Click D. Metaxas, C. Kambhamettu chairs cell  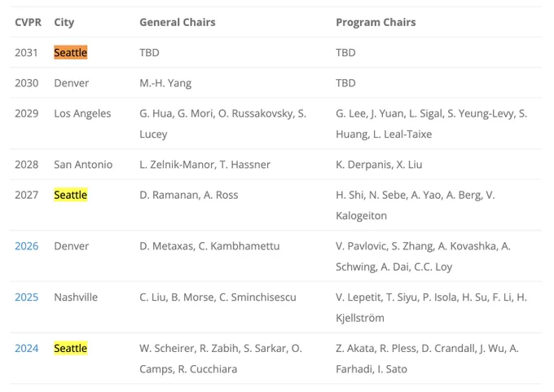(x=209, y=246)
